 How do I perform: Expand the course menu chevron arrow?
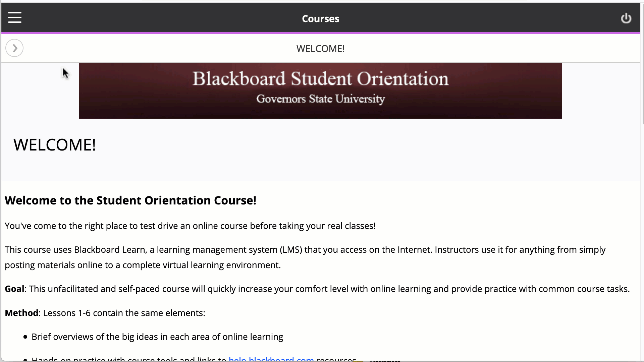tap(14, 48)
